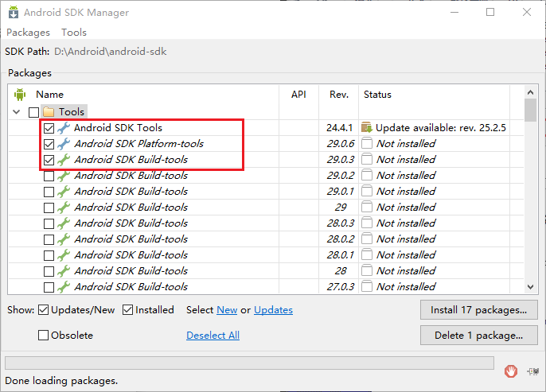The image size is (546, 392).
Task: Click green wrench icon of Build-tools 29.0.1
Action: tap(64, 192)
